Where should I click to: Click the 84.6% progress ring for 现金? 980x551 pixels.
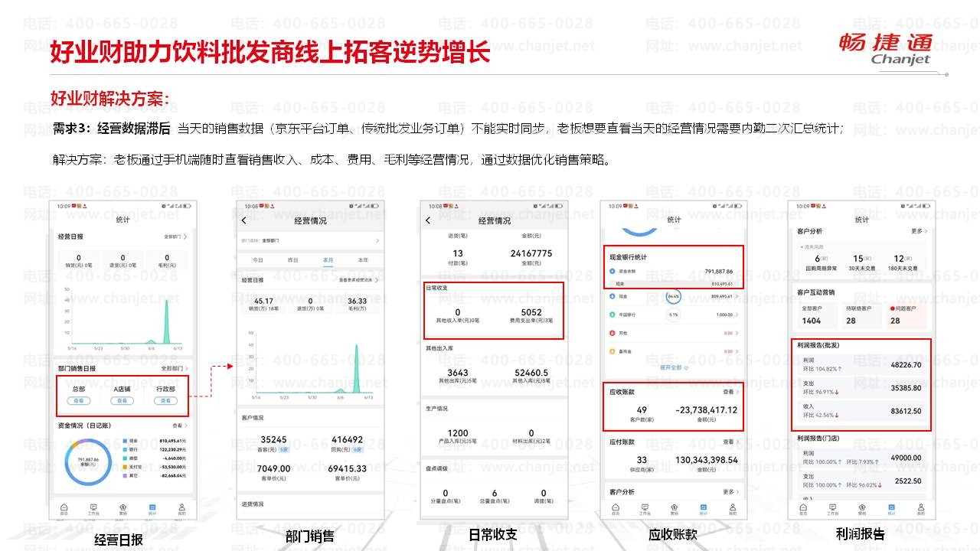point(674,295)
